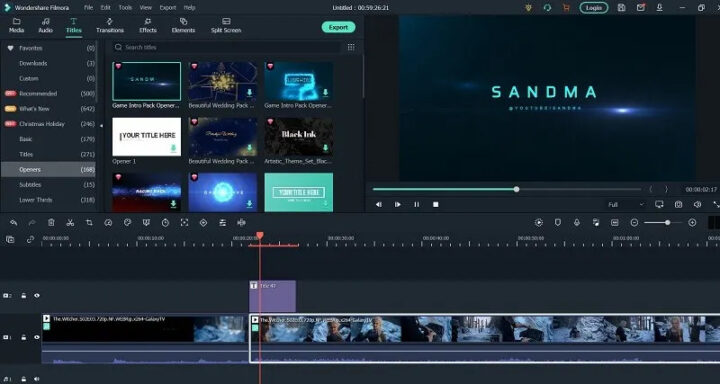
Task: Click the snapshot camera icon under preview
Action: pos(679,204)
